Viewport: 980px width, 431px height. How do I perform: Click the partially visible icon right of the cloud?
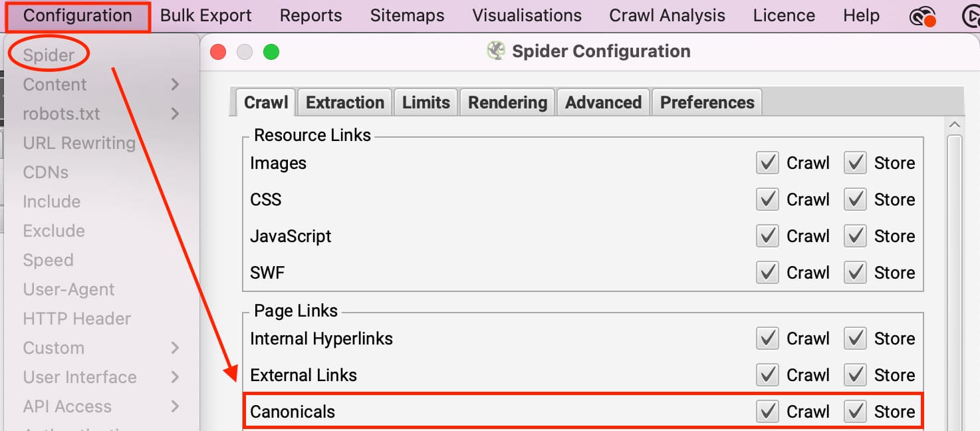pyautogui.click(x=971, y=17)
